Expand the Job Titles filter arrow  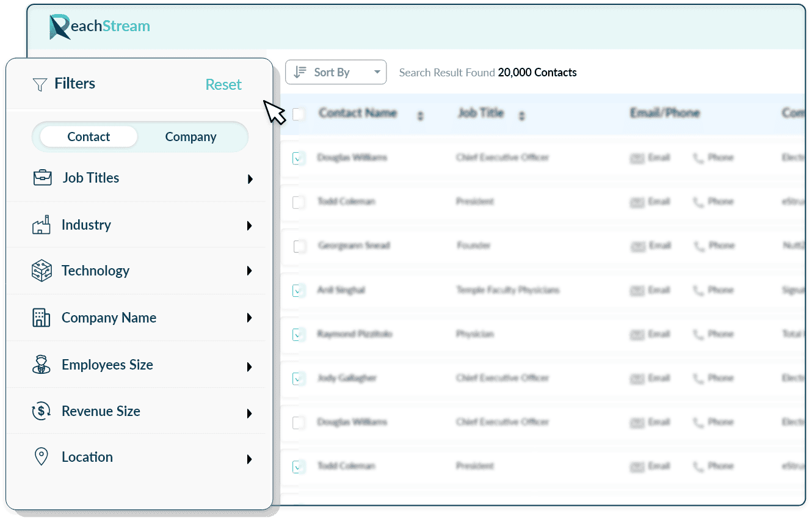coord(250,179)
